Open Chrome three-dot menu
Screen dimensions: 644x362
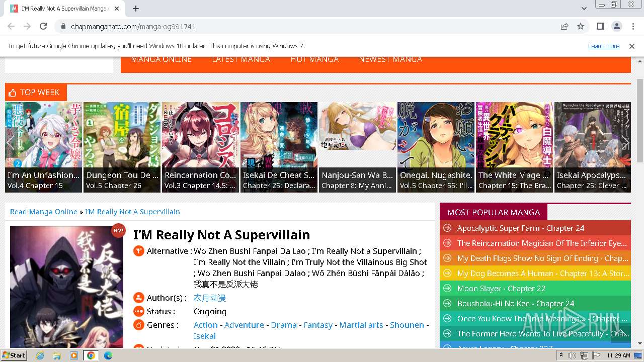click(632, 26)
